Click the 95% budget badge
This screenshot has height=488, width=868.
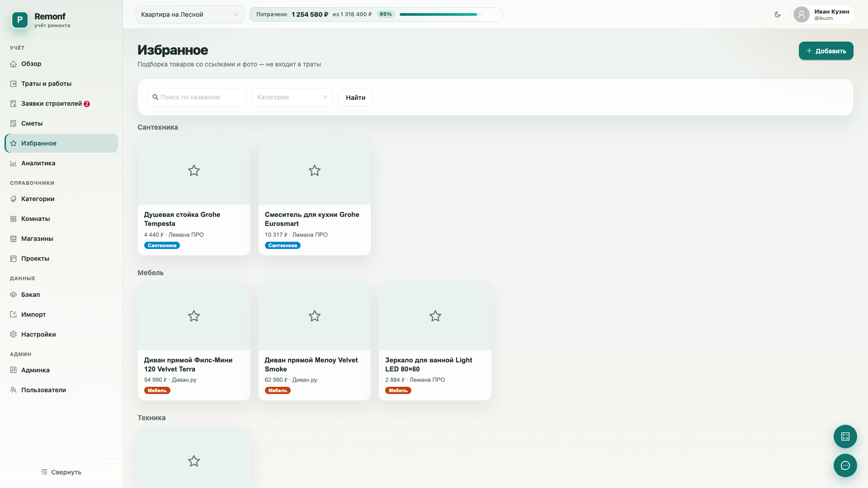[x=386, y=14]
